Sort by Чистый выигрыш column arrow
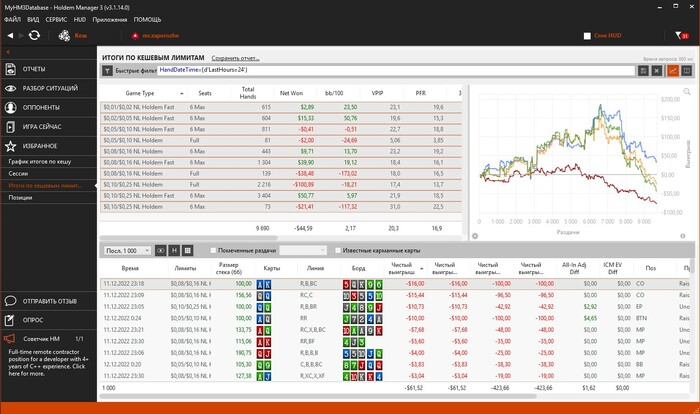The height and width of the screenshot is (414, 700). pyautogui.click(x=421, y=268)
